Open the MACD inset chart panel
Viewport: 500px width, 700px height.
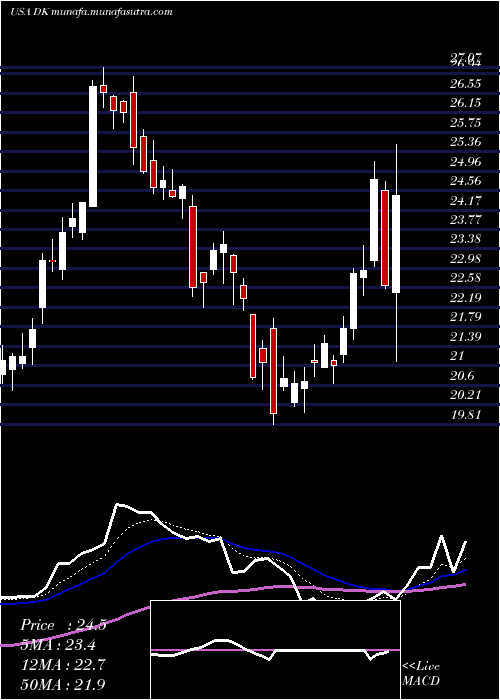[275, 650]
